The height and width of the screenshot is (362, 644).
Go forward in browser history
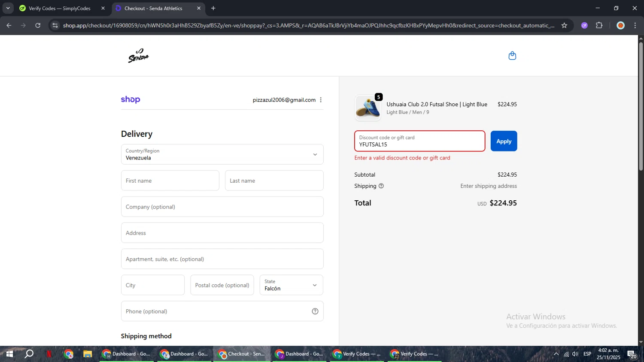(x=23, y=25)
